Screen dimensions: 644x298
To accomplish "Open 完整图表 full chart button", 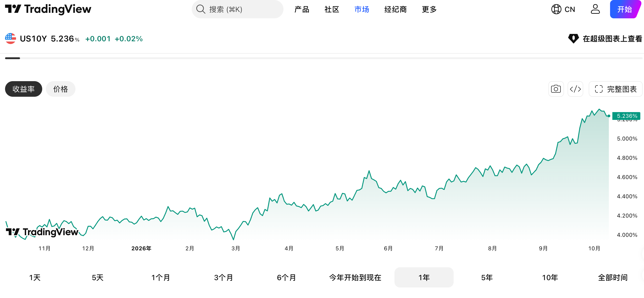I will tap(616, 89).
